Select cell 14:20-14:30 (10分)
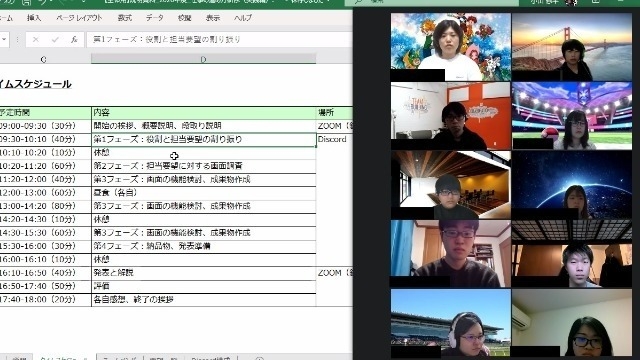 pos(45,219)
